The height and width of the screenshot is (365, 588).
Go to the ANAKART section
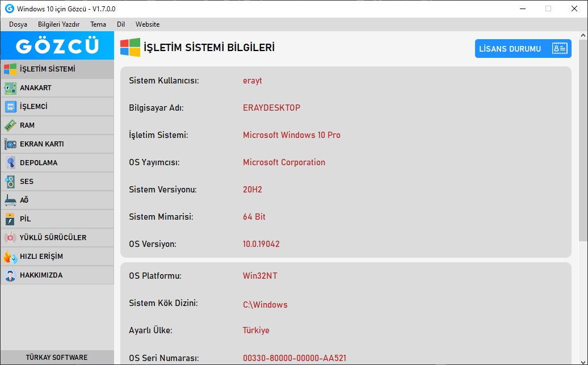[x=57, y=88]
